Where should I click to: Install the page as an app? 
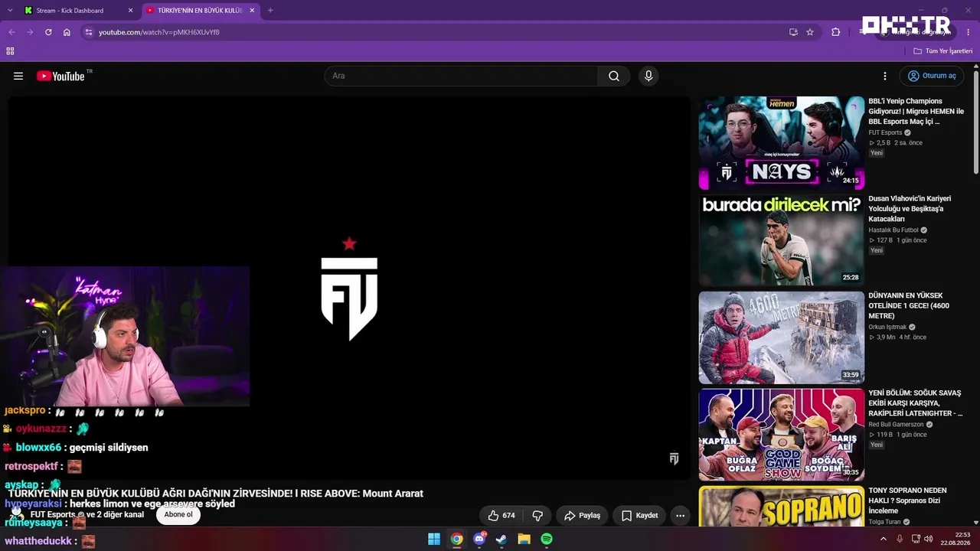coord(793,32)
